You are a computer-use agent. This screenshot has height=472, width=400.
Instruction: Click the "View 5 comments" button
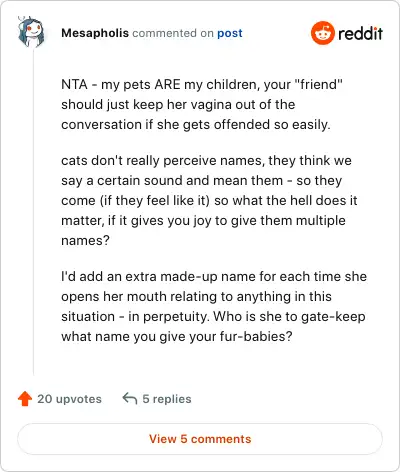[x=200, y=439]
